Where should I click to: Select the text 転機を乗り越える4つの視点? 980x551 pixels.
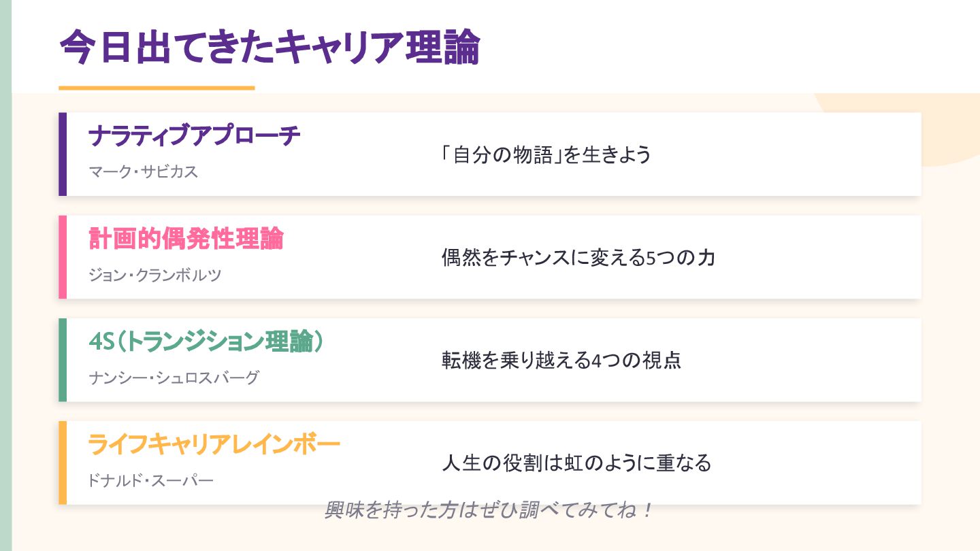561,361
